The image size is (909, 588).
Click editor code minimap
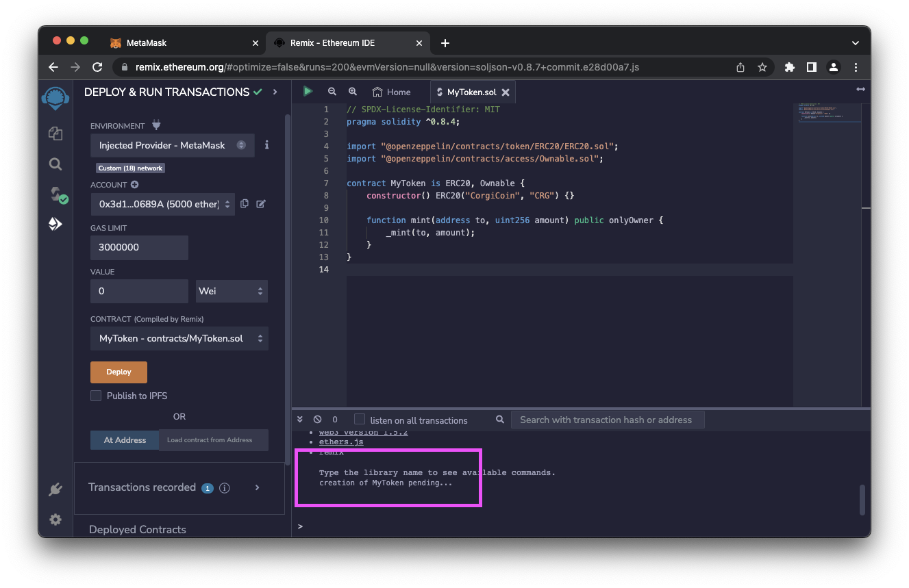tap(829, 114)
